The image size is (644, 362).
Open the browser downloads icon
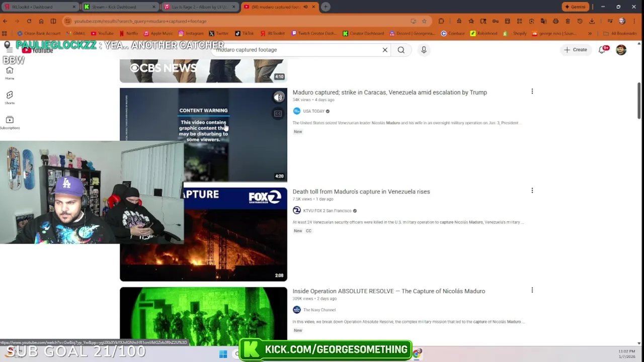[x=592, y=21]
